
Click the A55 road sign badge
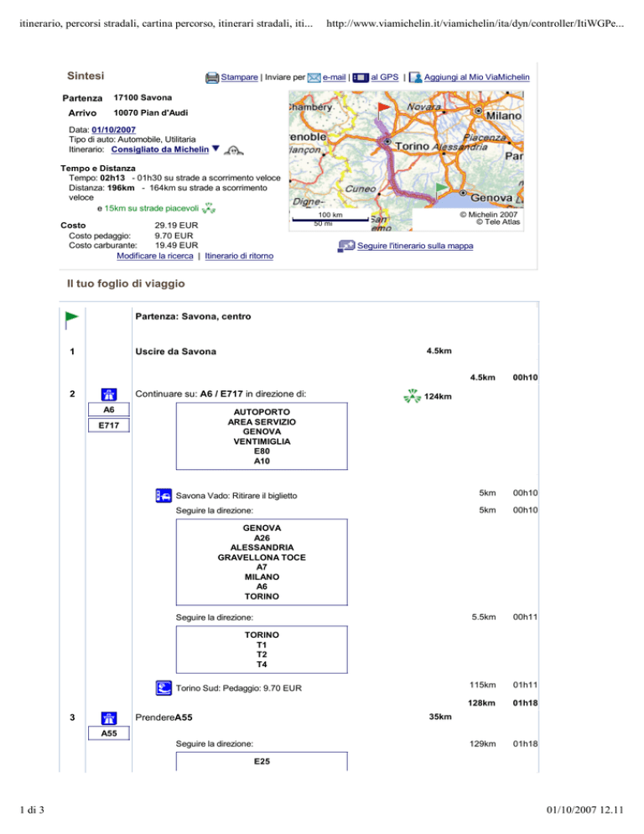pyautogui.click(x=108, y=733)
